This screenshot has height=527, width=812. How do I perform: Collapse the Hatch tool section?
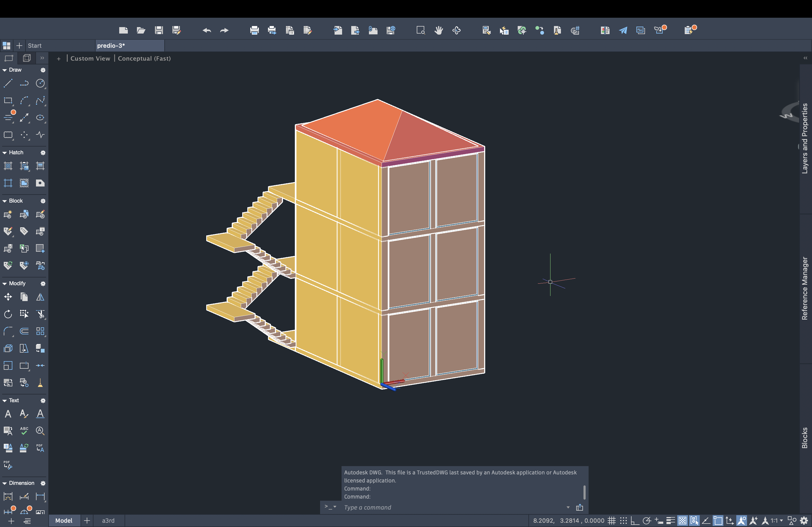click(5, 153)
